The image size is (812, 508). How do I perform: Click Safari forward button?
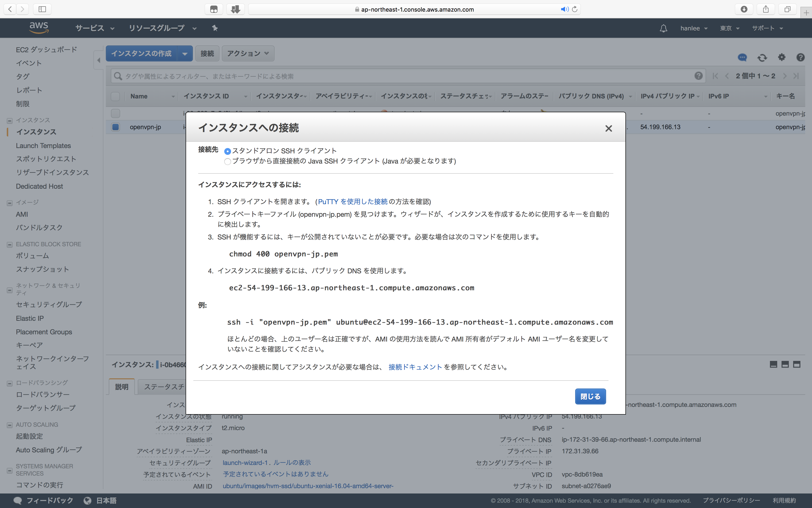(x=22, y=9)
